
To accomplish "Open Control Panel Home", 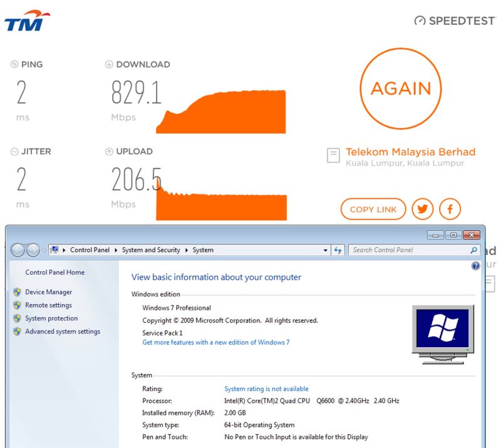I will [x=55, y=272].
